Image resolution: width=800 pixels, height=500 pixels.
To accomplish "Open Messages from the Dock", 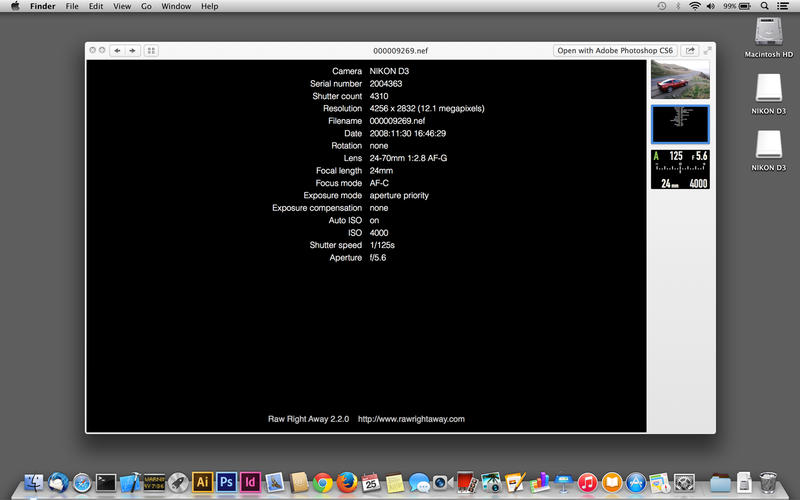I will pos(419,482).
